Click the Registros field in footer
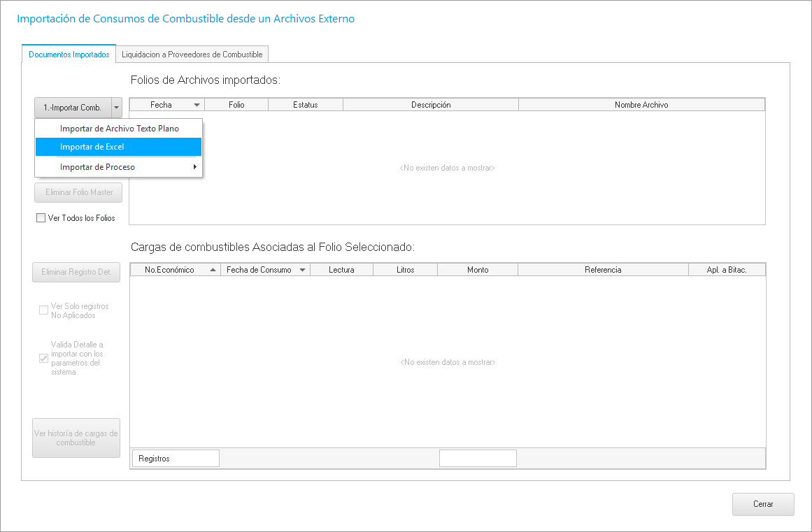 tap(176, 459)
